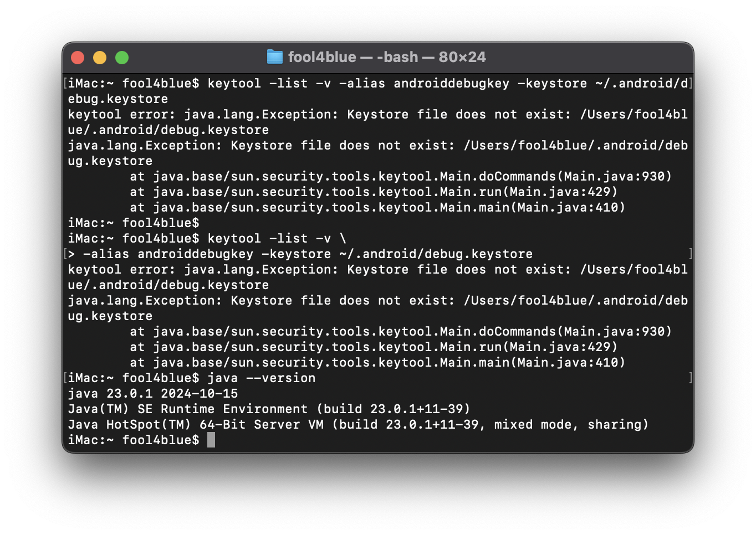Click the right bracket mark beside 'java --version' line
Viewport: 756px width, 535px height.
(690, 378)
